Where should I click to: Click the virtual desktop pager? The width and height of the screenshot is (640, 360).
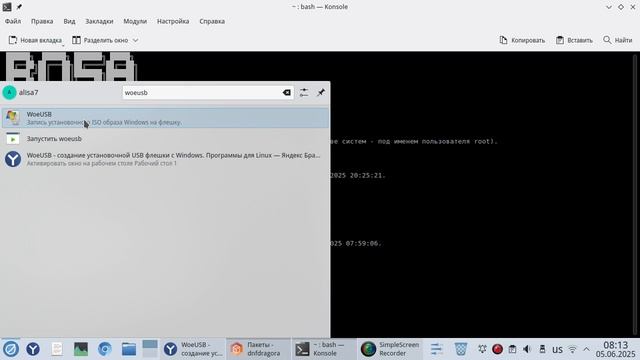click(150, 349)
